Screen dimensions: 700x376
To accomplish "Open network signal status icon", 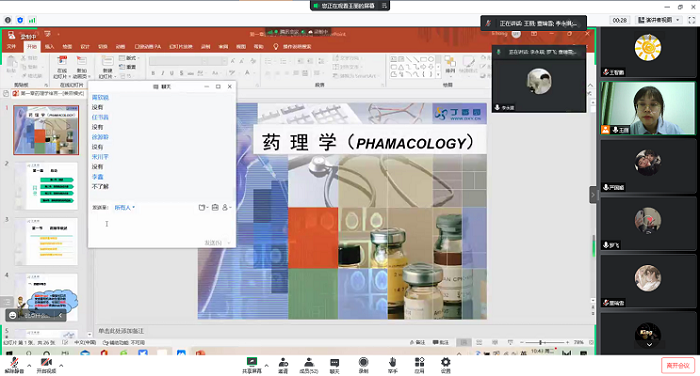I will tap(32, 20).
